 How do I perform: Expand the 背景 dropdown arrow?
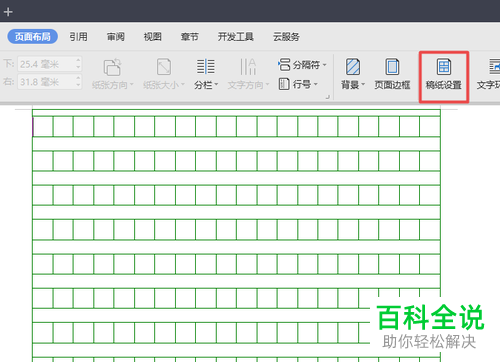(x=363, y=85)
